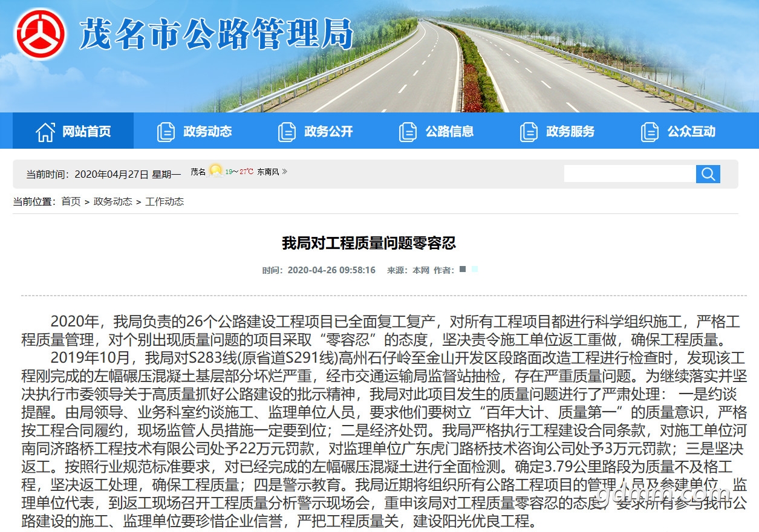Open the 公众互动 navigation menu

pos(678,131)
